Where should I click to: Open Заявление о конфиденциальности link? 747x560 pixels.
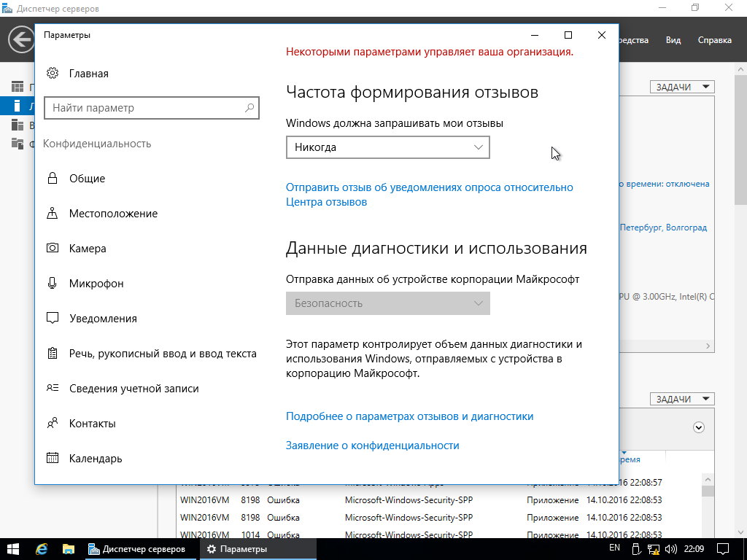pos(372,446)
